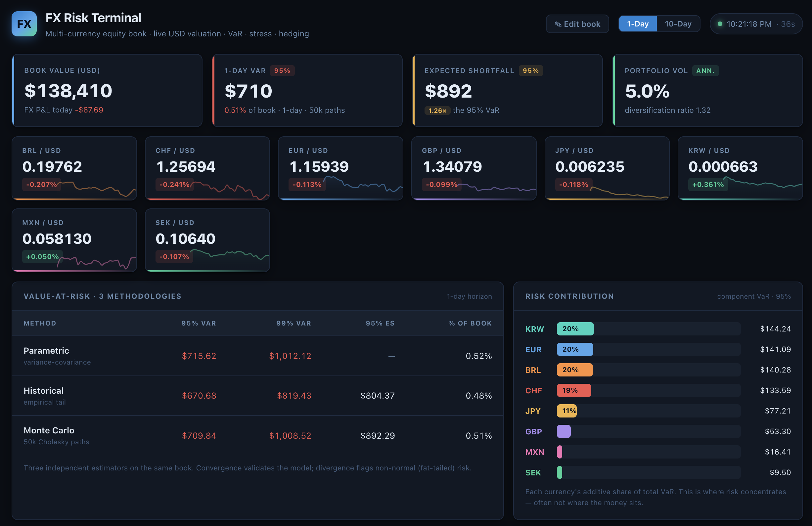Viewport: 812px width, 526px height.
Task: Select the Parametric method row
Action: tap(257, 356)
